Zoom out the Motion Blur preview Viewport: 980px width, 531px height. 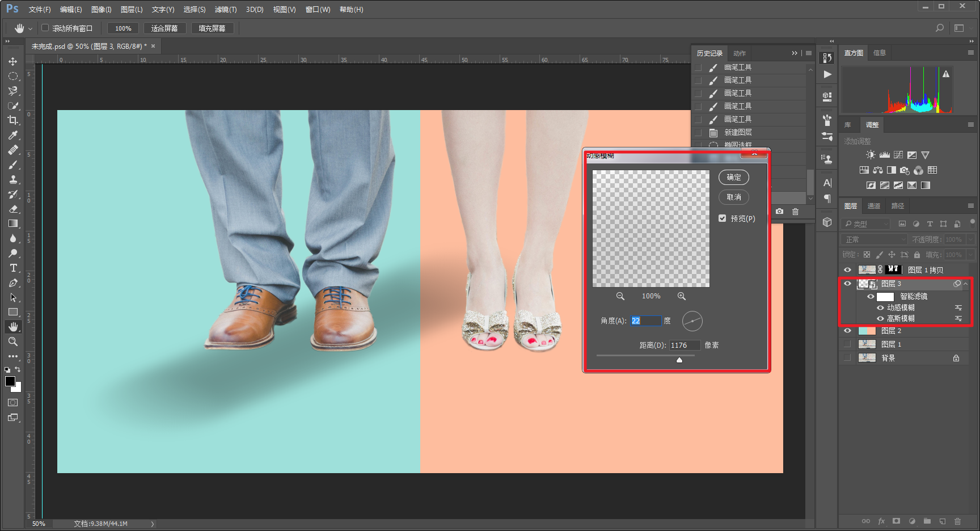620,296
